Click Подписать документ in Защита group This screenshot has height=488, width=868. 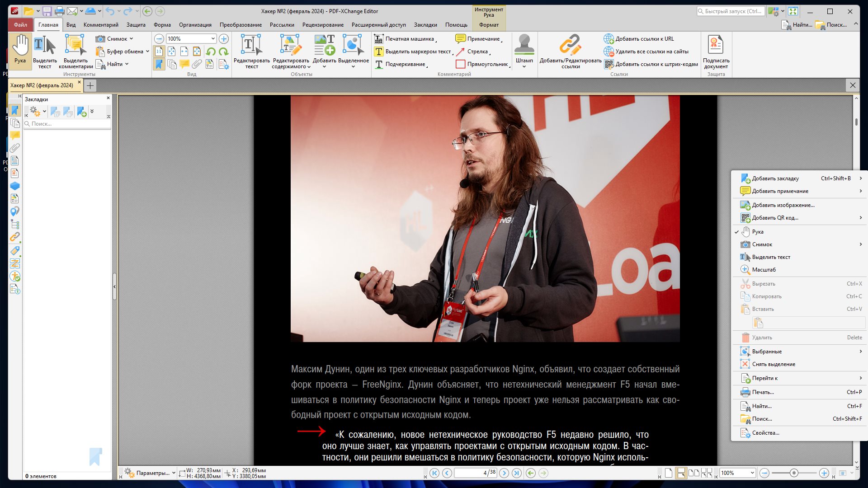coord(716,52)
